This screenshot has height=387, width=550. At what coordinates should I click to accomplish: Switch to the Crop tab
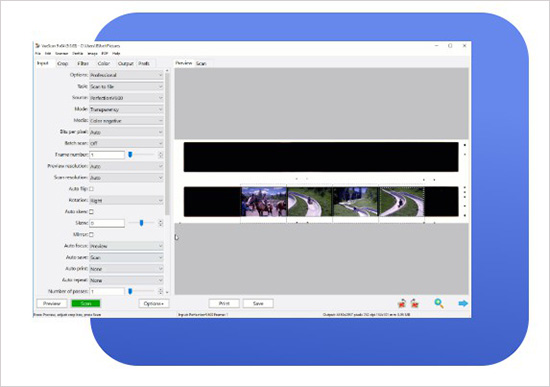(62, 64)
